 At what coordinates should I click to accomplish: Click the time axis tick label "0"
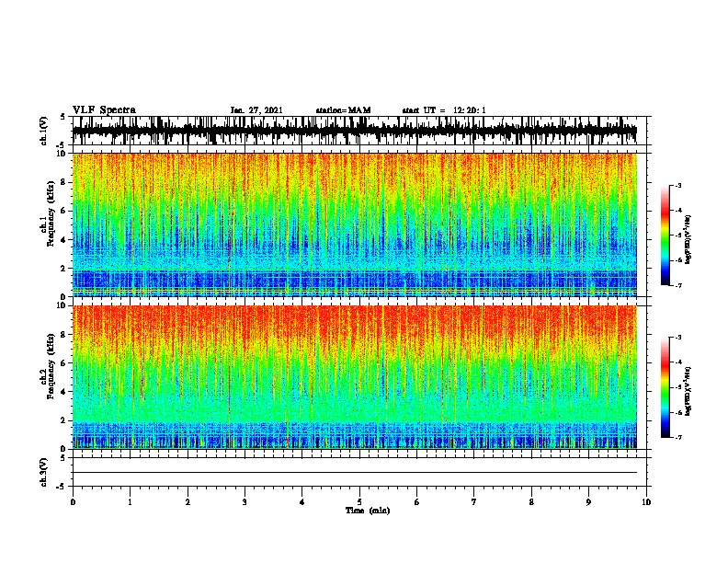click(73, 502)
